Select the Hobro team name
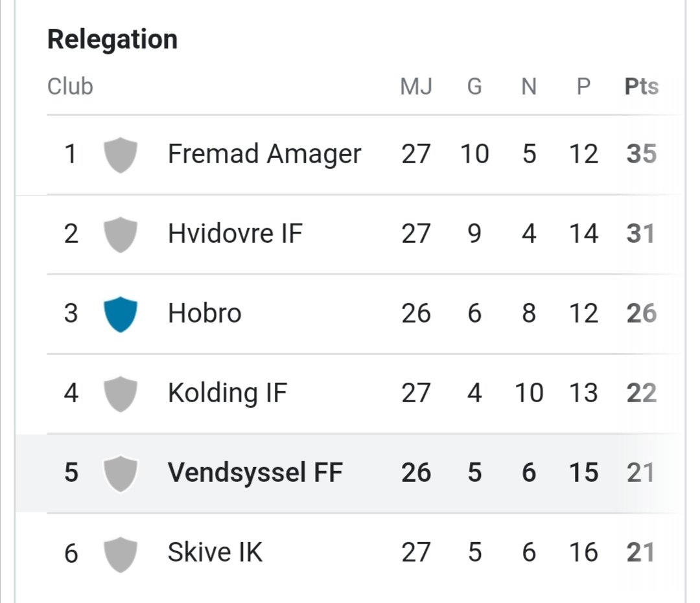Viewport: 700px width, 603px height. click(x=204, y=313)
